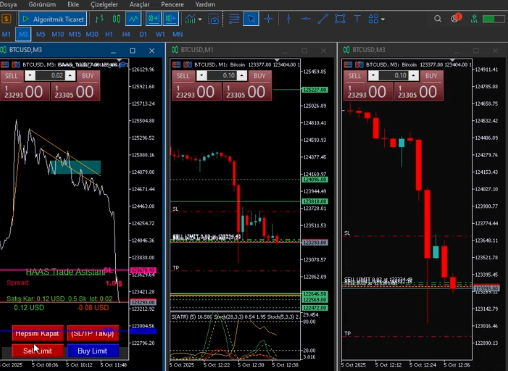Open the Pencere menu
The height and width of the screenshot is (371, 508).
point(172,4)
